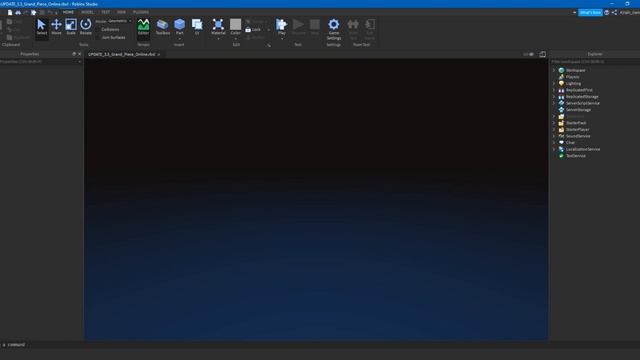640x360 pixels.
Task: Click the ServerStorage icon
Action: point(561,110)
